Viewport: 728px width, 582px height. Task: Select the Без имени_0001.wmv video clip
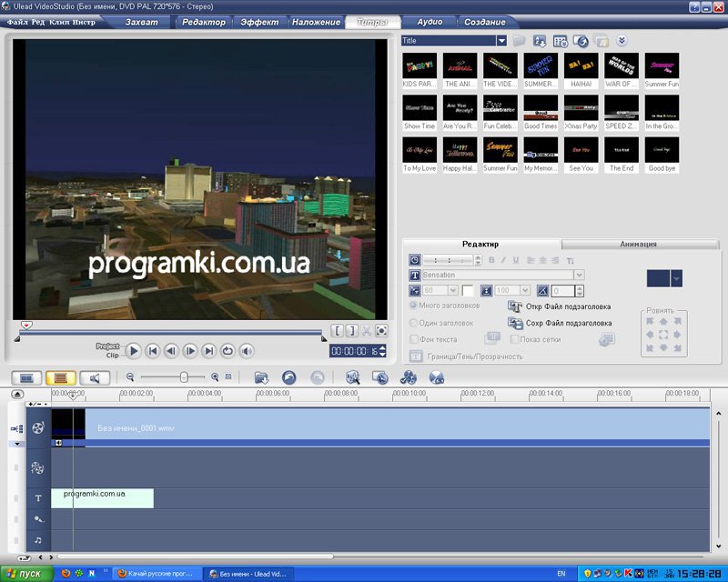tap(380, 428)
